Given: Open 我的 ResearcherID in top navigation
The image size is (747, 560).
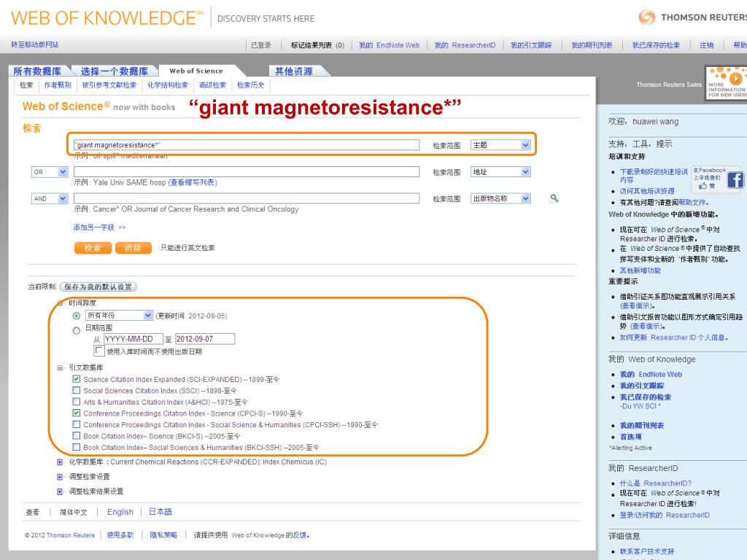Looking at the screenshot, I should (x=465, y=45).
